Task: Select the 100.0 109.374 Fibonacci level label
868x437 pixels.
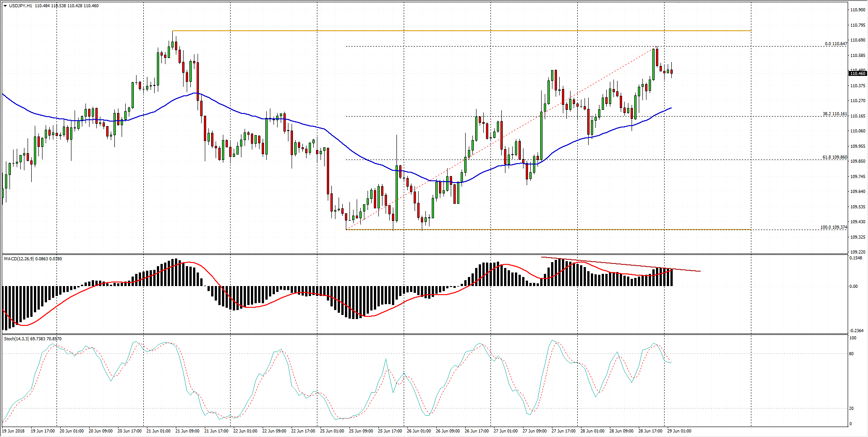Action: (833, 227)
